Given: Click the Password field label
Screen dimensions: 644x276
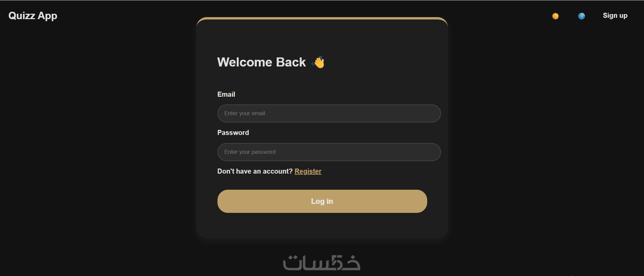Looking at the screenshot, I should 233,133.
